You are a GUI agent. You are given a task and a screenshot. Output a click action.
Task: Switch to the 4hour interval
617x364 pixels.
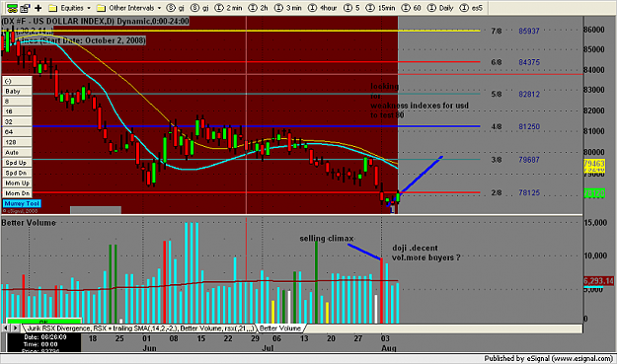(x=322, y=8)
